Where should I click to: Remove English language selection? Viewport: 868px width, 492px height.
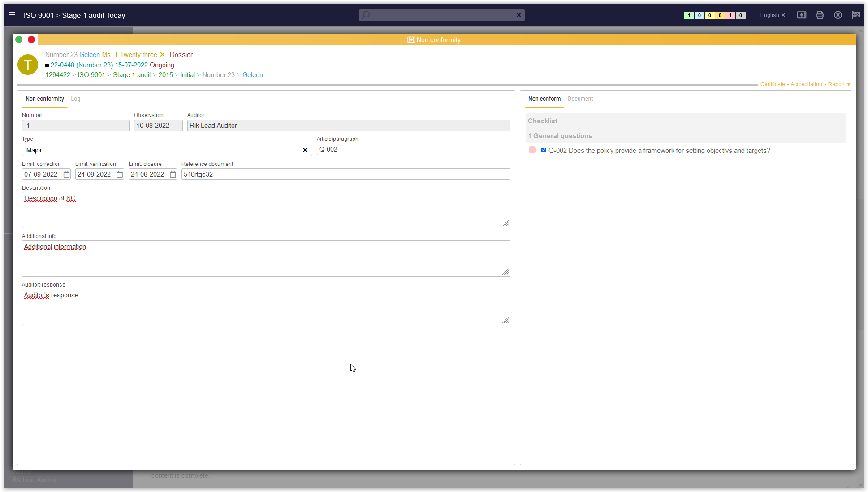coord(783,15)
